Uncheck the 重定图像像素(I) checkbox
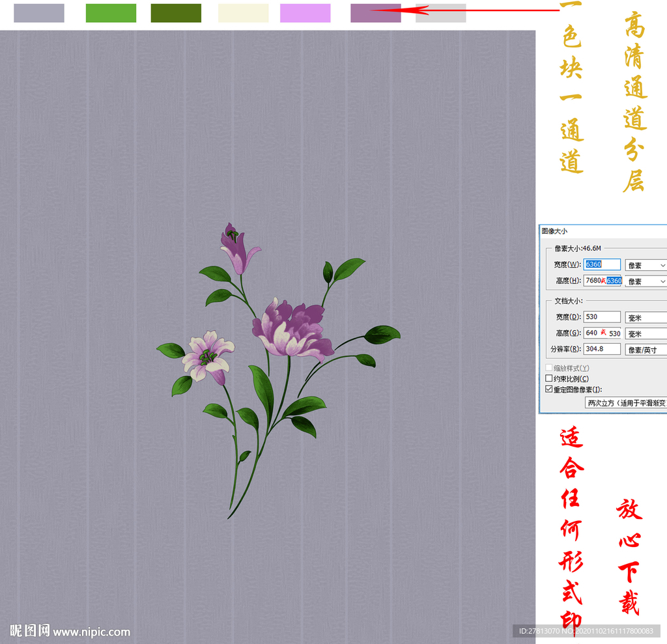 pyautogui.click(x=548, y=389)
